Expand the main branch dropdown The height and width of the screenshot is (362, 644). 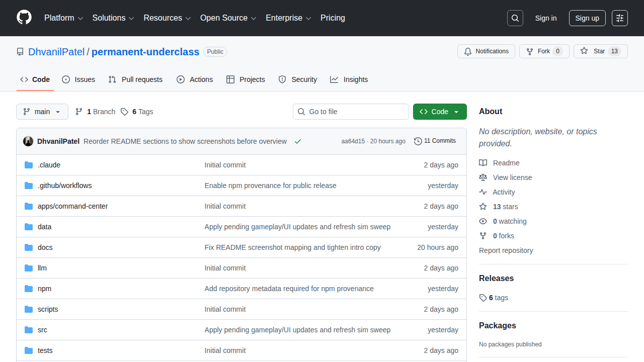point(42,112)
